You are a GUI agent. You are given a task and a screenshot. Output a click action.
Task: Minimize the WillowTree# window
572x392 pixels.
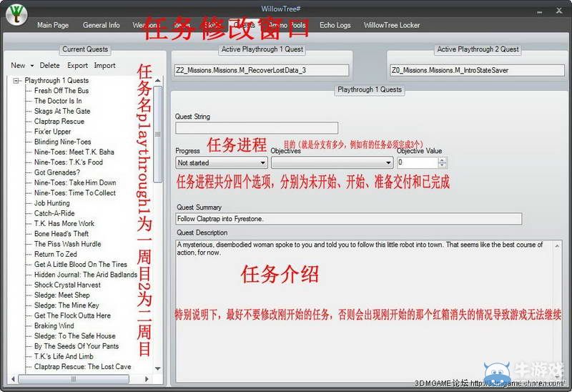(540, 12)
